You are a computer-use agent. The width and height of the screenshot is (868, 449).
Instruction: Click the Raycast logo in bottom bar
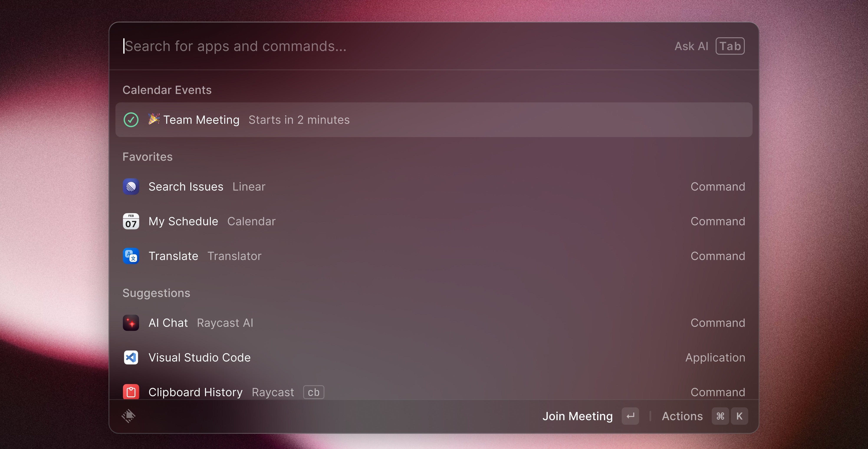click(x=128, y=416)
